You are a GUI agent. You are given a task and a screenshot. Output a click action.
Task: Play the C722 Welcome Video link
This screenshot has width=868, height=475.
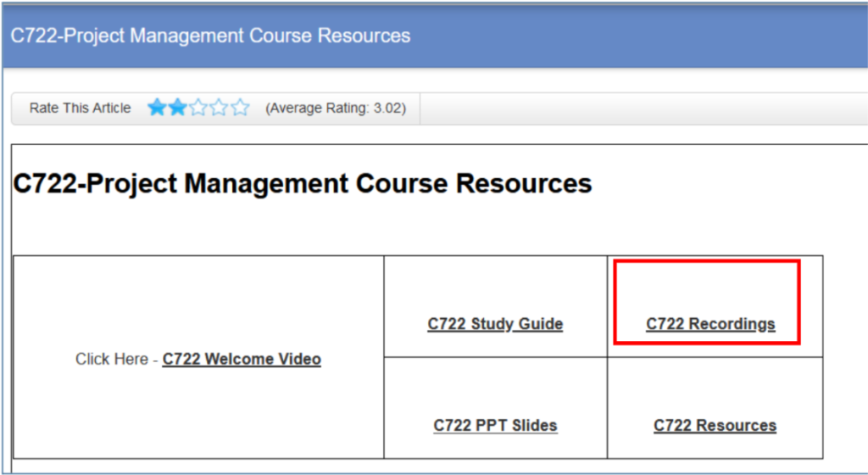(242, 359)
